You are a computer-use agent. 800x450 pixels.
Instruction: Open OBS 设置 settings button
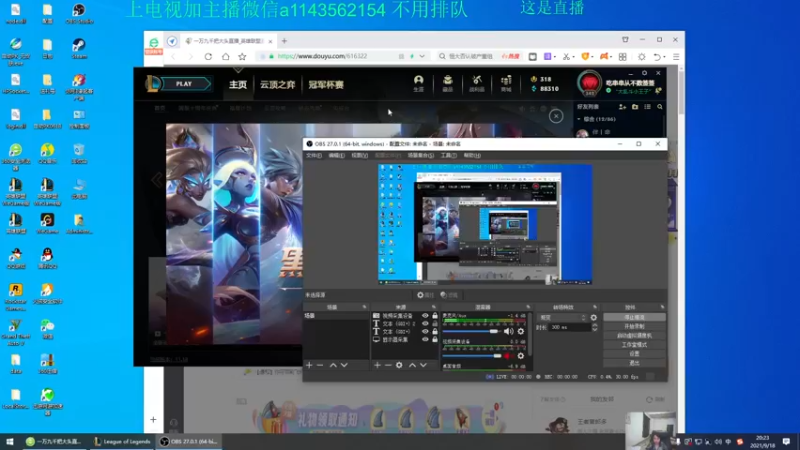click(634, 354)
